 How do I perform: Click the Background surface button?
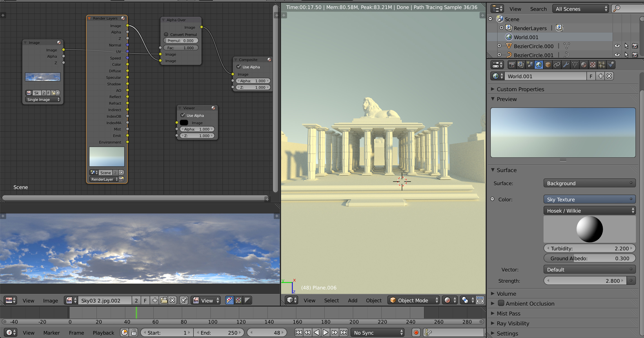click(x=589, y=183)
